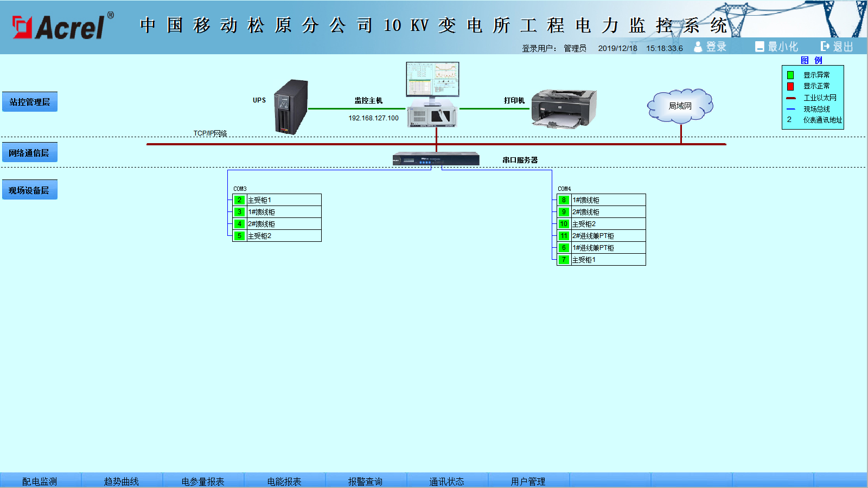Click the Acrel logo
Image resolution: width=868 pixels, height=488 pixels.
pos(62,26)
